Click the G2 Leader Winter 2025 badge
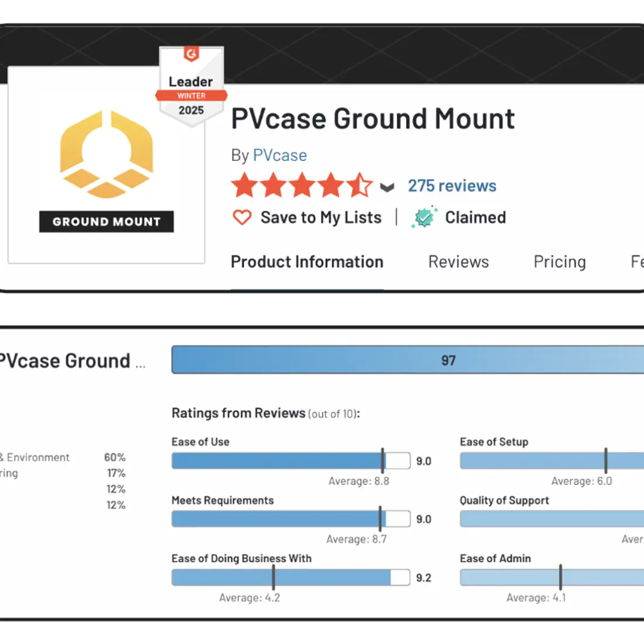This screenshot has width=644, height=644. tap(191, 86)
